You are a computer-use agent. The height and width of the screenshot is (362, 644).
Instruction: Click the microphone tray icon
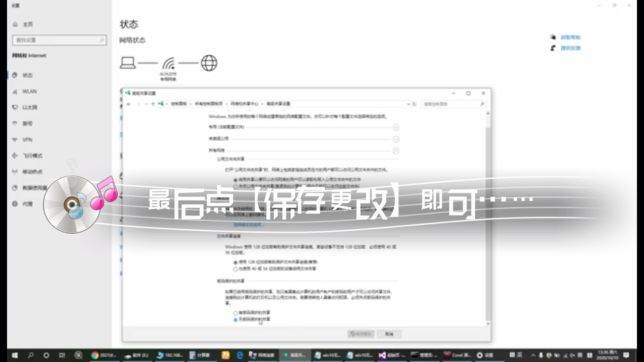tap(541, 355)
